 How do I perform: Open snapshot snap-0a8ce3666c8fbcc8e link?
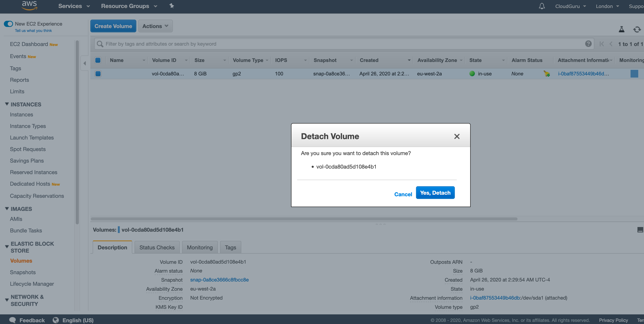click(219, 280)
